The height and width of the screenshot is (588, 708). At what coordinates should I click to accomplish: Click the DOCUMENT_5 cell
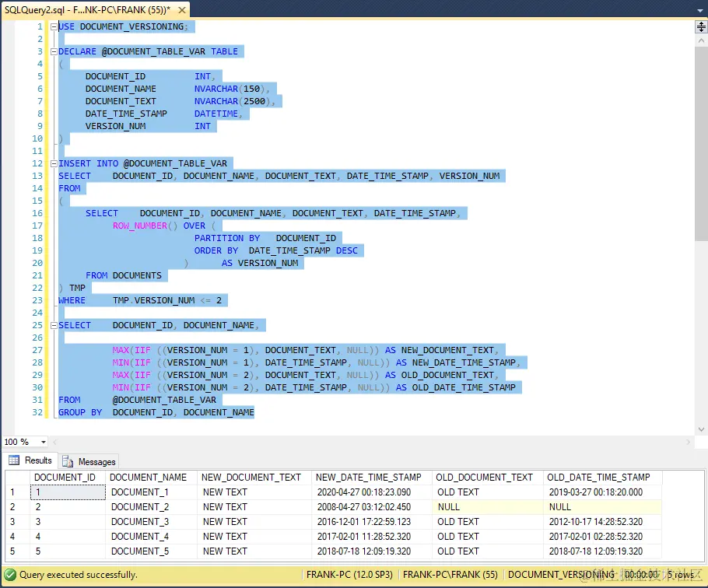151,551
